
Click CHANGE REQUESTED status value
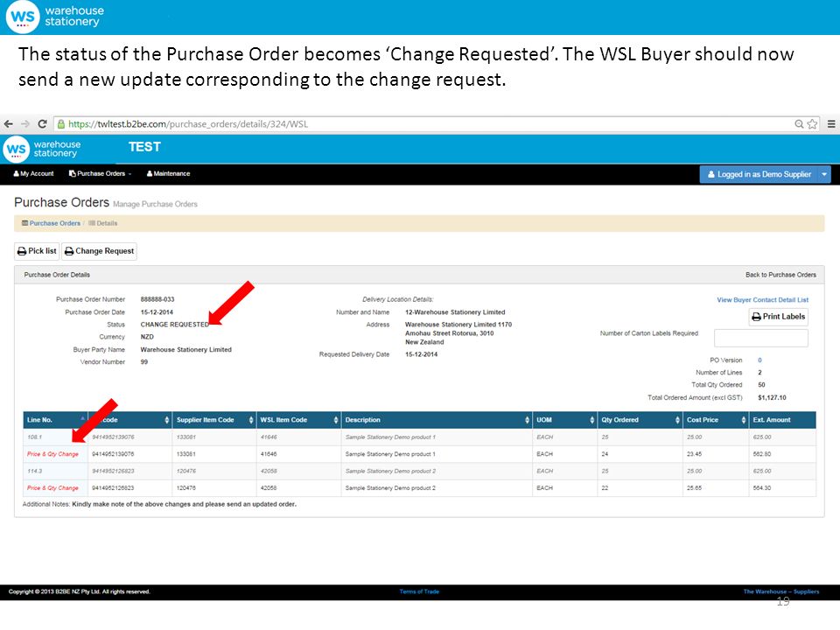[175, 325]
